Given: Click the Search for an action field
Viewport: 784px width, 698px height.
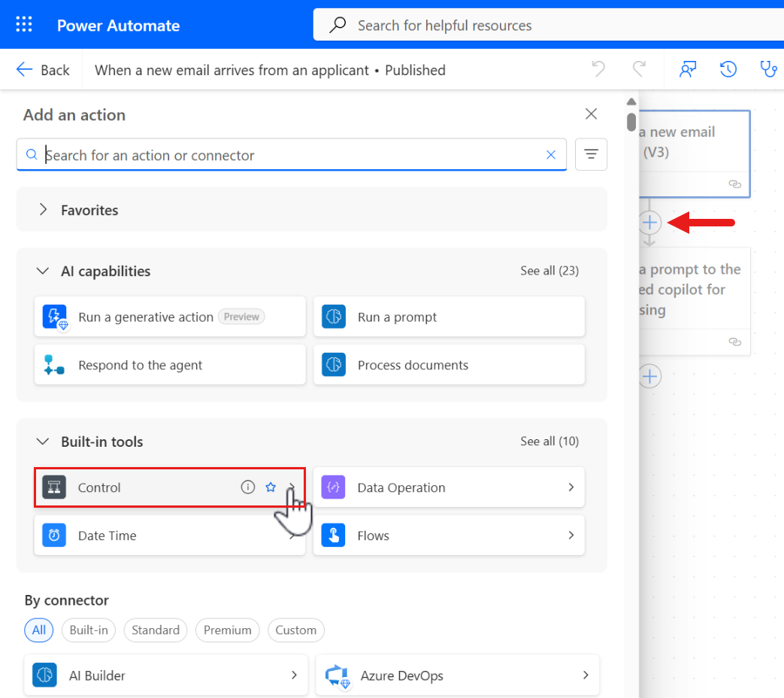Looking at the screenshot, I should pyautogui.click(x=286, y=155).
